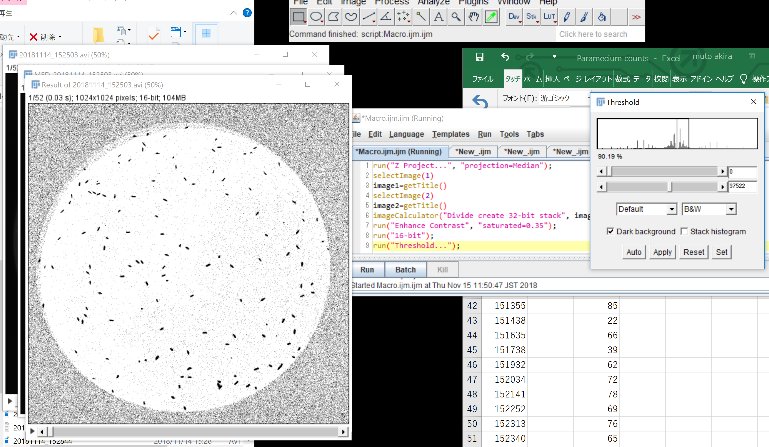Click the maximum threshold slider thumb
This screenshot has width=769, height=447.
[x=670, y=186]
